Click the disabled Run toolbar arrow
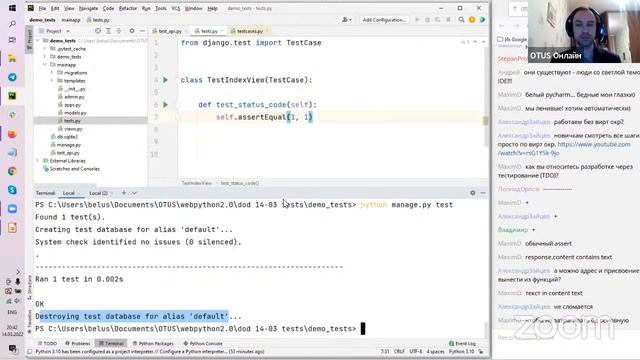The image size is (640, 360). pyautogui.click(x=417, y=20)
